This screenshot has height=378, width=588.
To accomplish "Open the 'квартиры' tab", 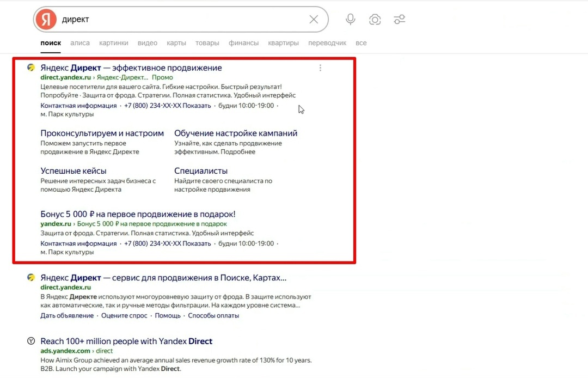I will [283, 42].
